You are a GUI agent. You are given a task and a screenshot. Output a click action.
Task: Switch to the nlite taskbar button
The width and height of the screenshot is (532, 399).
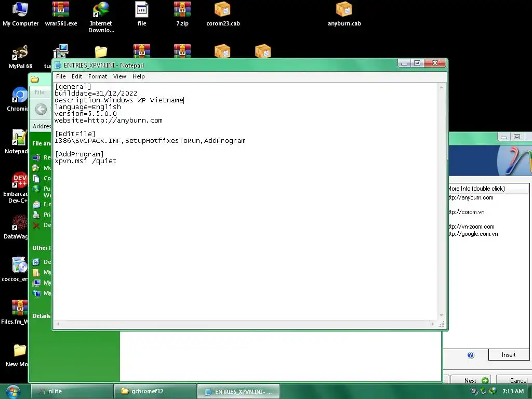click(72, 391)
